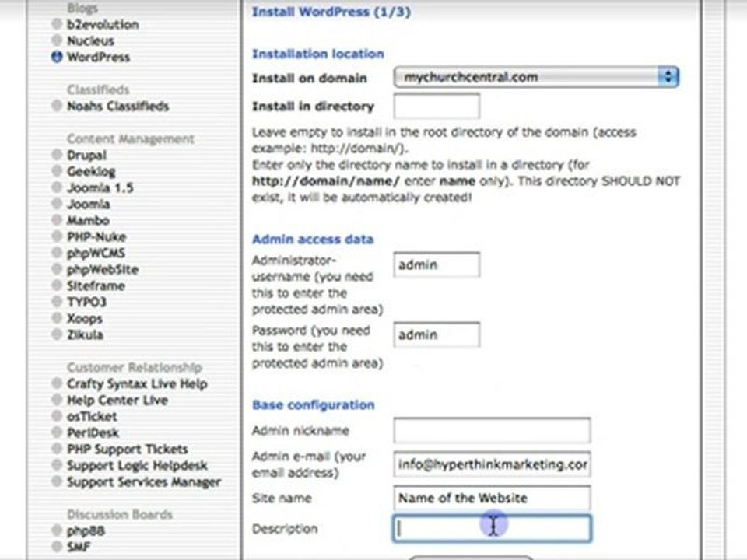The width and height of the screenshot is (747, 560).
Task: Open PHP Support Tickets link
Action: (127, 449)
